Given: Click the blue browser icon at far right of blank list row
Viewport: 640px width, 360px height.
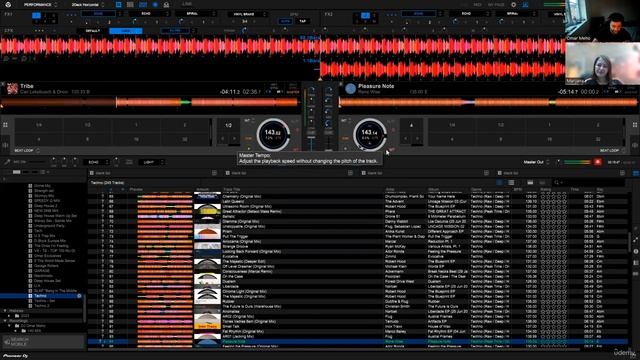Looking at the screenshot, I should 636,173.
